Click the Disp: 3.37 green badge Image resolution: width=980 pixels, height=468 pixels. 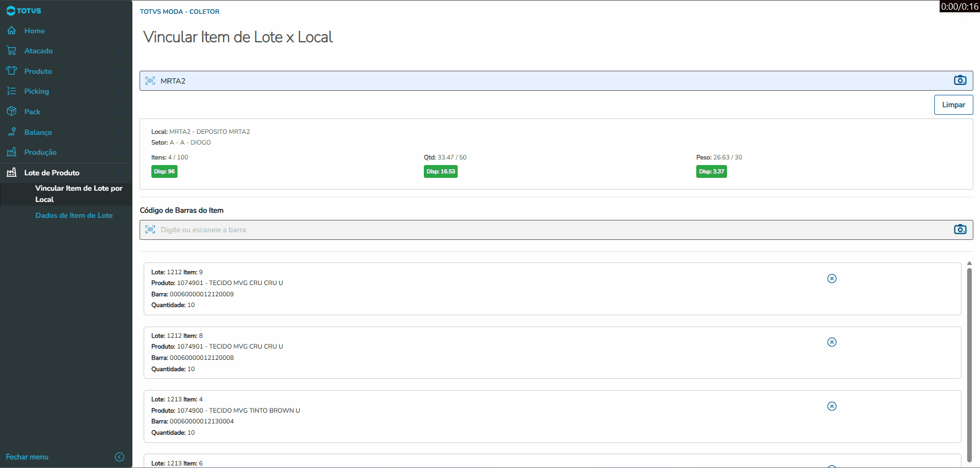click(x=712, y=171)
